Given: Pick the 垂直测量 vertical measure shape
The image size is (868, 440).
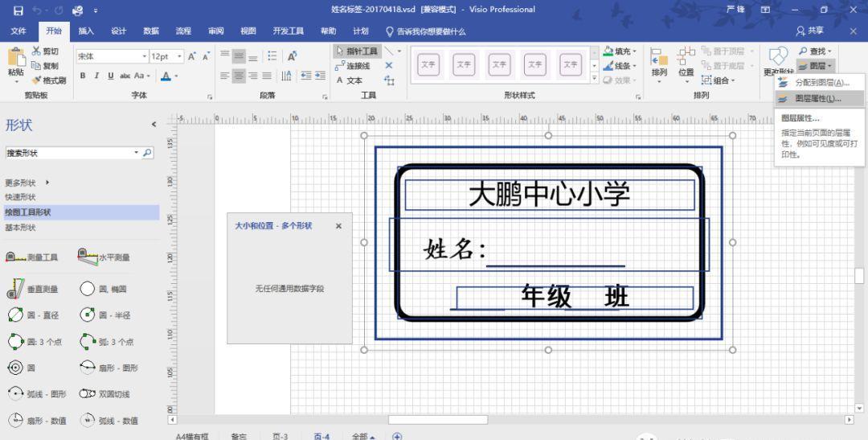Looking at the screenshot, I should coord(32,289).
